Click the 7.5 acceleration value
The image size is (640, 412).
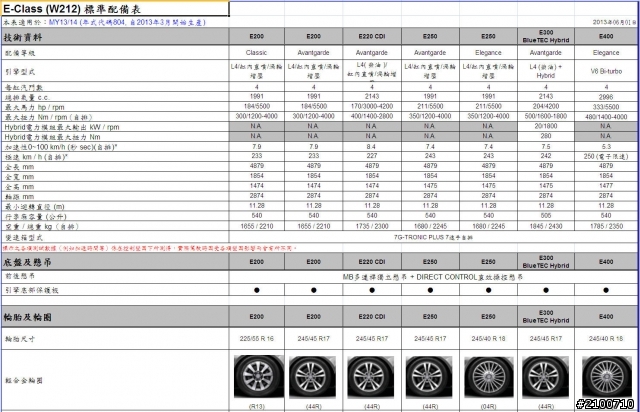pos(546,147)
